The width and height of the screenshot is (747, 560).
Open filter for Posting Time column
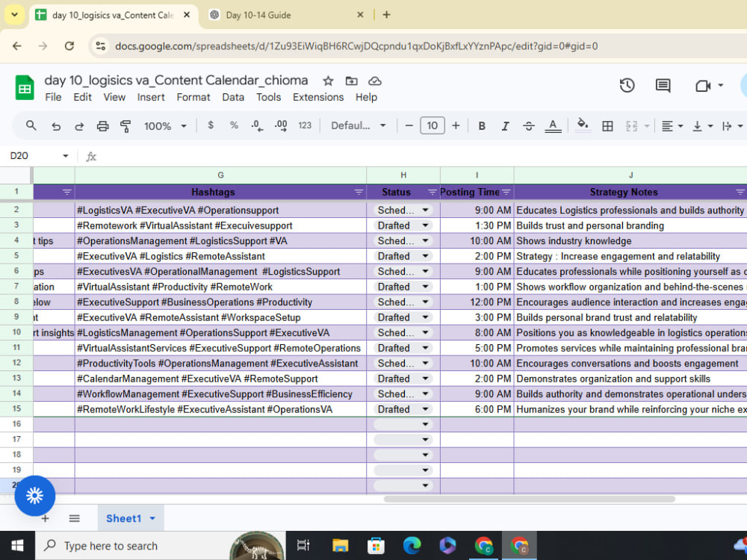pos(506,192)
